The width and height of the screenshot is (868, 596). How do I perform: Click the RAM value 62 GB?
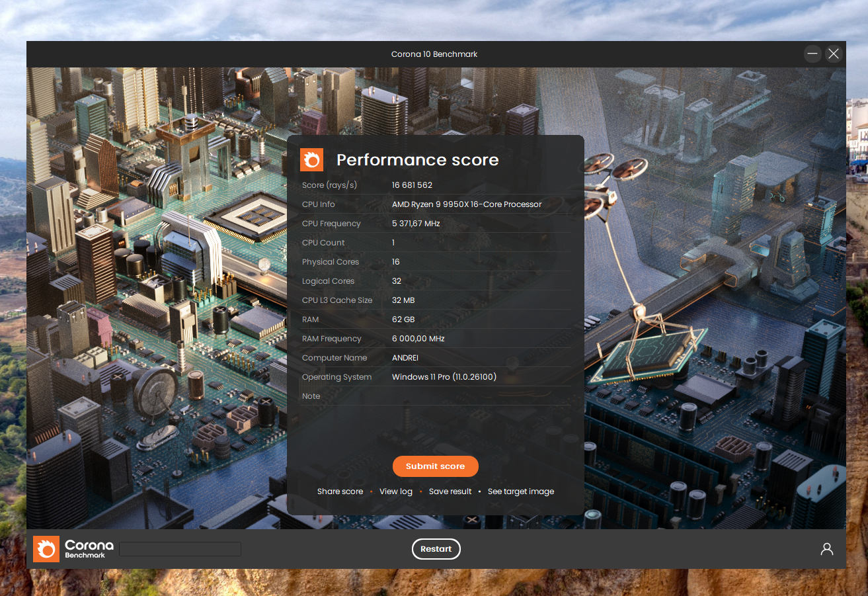[402, 319]
